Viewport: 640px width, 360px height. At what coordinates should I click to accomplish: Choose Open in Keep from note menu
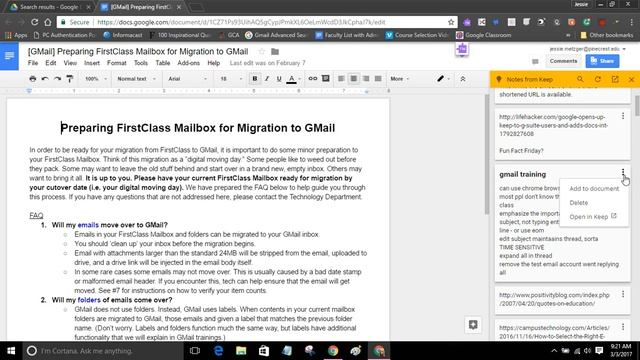point(594,217)
